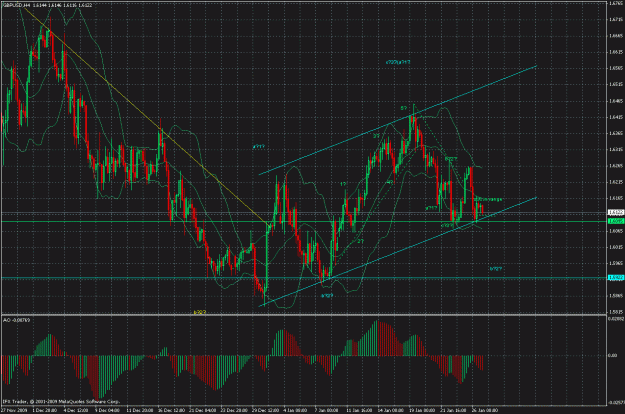Click the 26 Jan 08:00 time label
This screenshot has width=625, height=414.
(485, 410)
